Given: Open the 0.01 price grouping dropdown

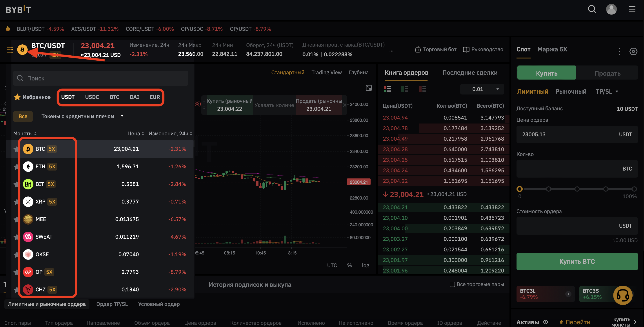Looking at the screenshot, I should 482,89.
